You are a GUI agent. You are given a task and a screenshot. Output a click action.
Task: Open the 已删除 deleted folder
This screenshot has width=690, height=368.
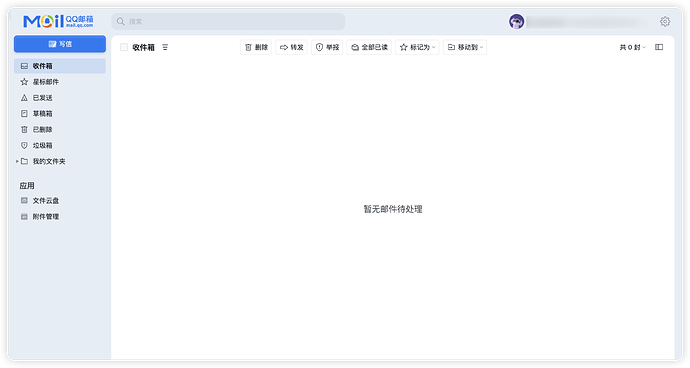(x=60, y=129)
